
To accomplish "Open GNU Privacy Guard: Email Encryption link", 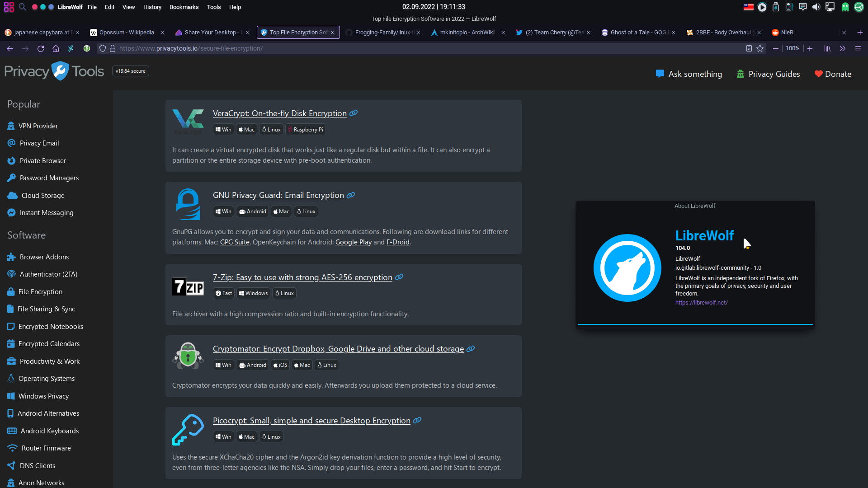I will click(278, 195).
